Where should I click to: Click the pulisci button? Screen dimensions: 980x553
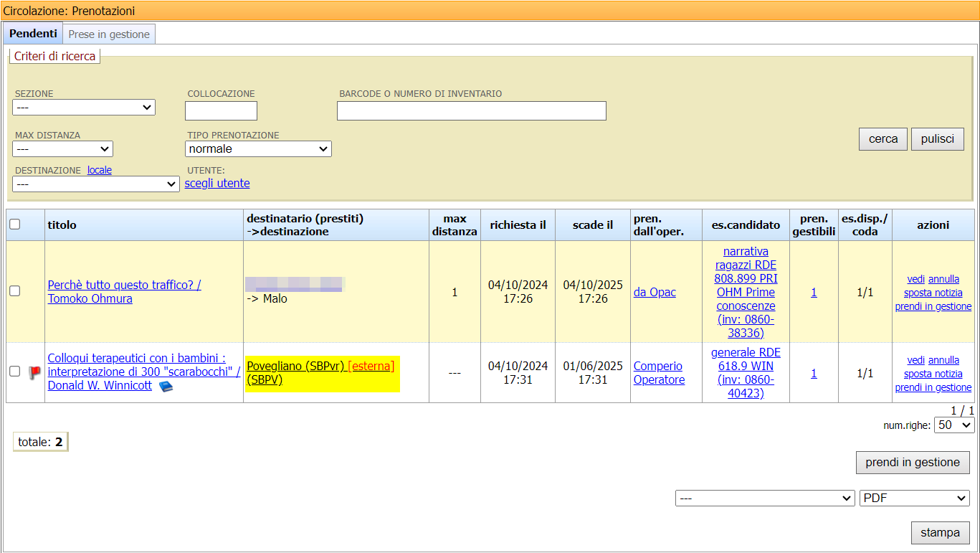tap(937, 139)
